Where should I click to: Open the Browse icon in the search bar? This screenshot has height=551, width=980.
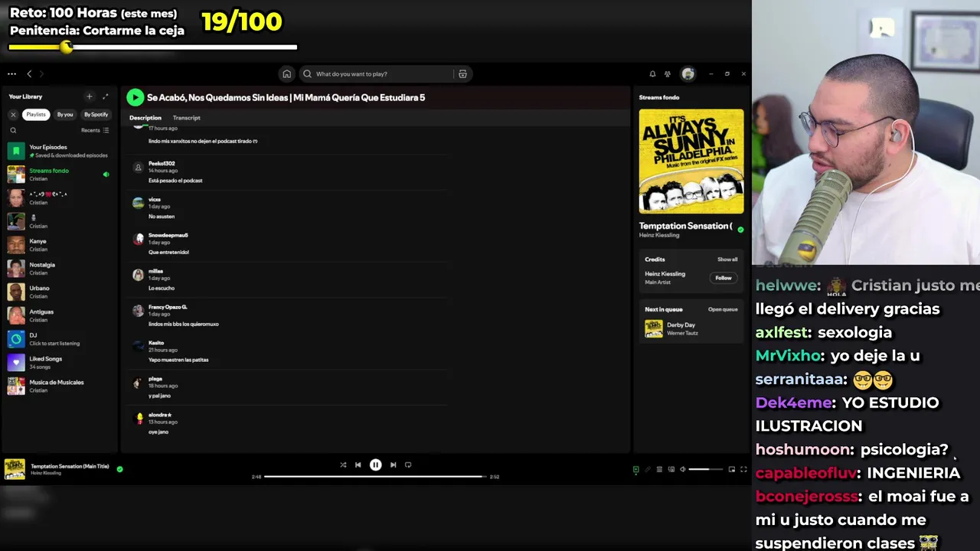[x=462, y=74]
